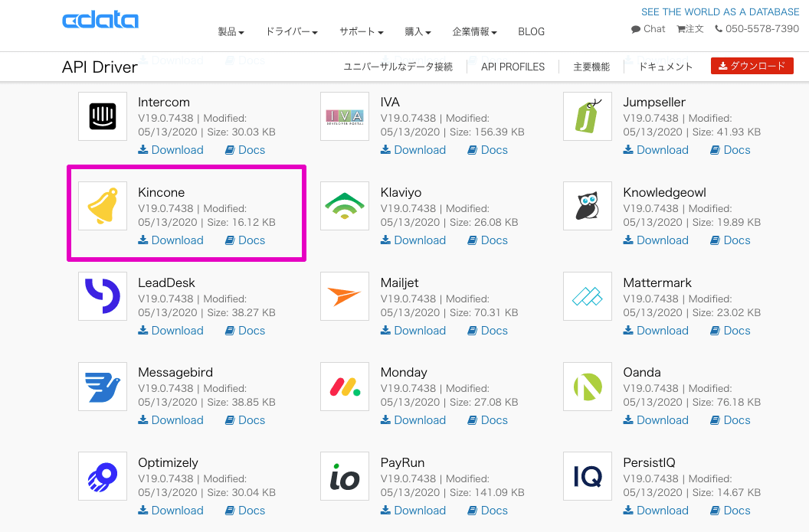Click the Klaviyo logo icon
The height and width of the screenshot is (532, 809).
coord(345,207)
